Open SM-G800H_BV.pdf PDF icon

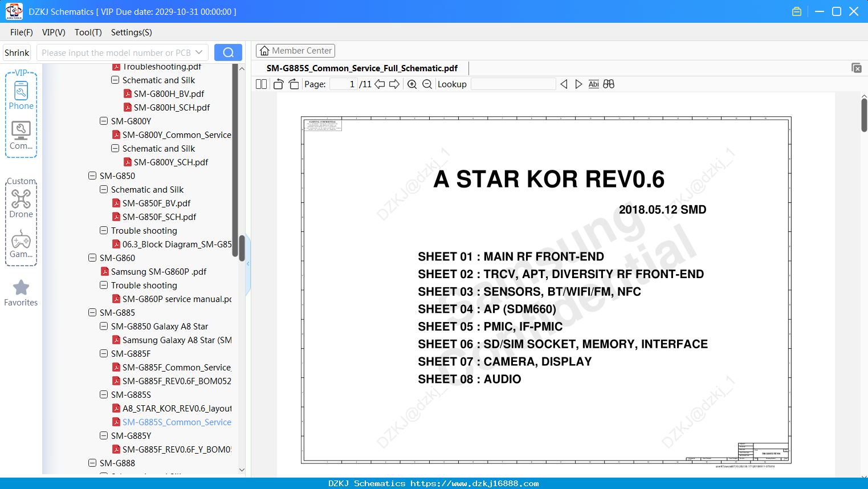[128, 93]
